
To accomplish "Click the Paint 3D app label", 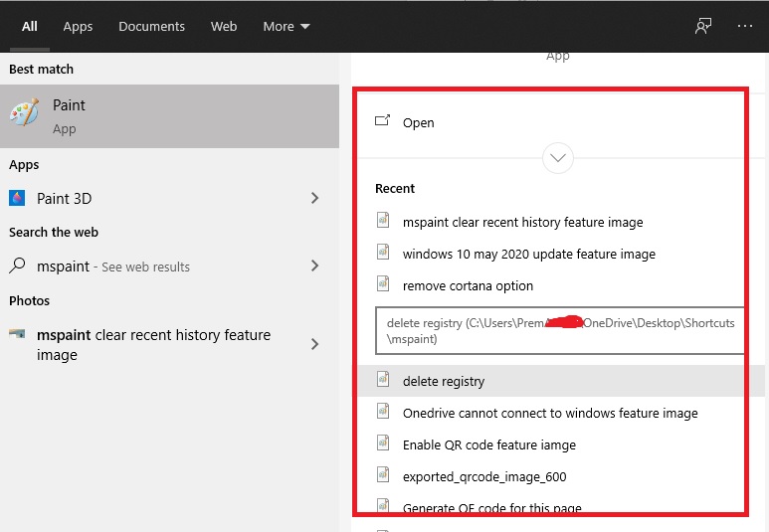I will pyautogui.click(x=65, y=199).
